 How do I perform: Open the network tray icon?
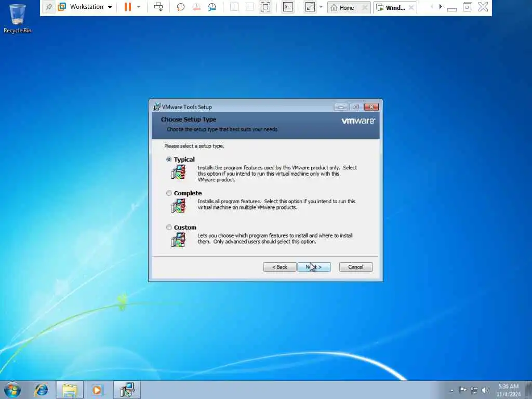click(474, 390)
